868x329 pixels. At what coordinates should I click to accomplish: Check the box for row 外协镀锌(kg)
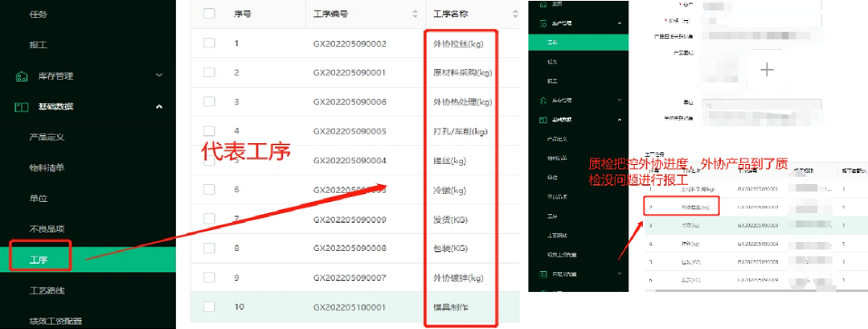209,277
